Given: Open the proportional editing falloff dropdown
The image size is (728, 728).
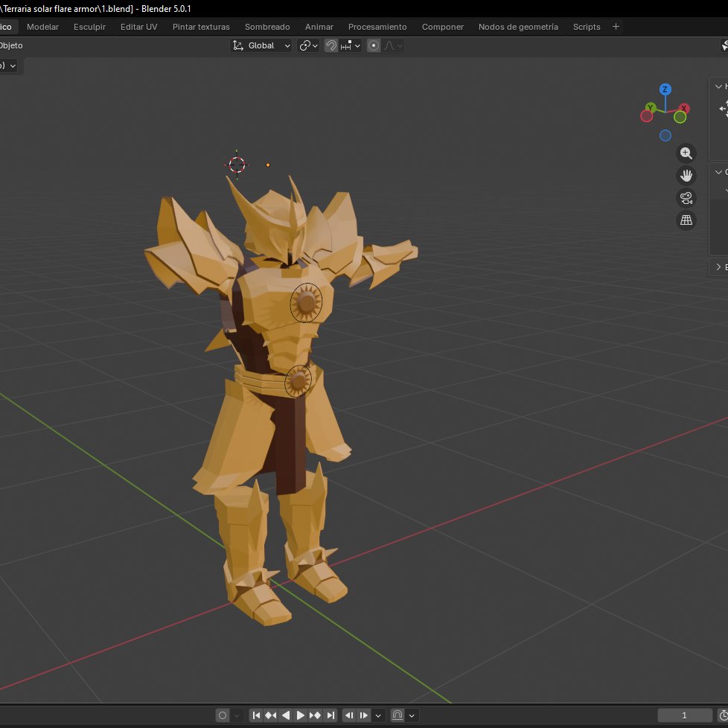Looking at the screenshot, I should [x=393, y=45].
